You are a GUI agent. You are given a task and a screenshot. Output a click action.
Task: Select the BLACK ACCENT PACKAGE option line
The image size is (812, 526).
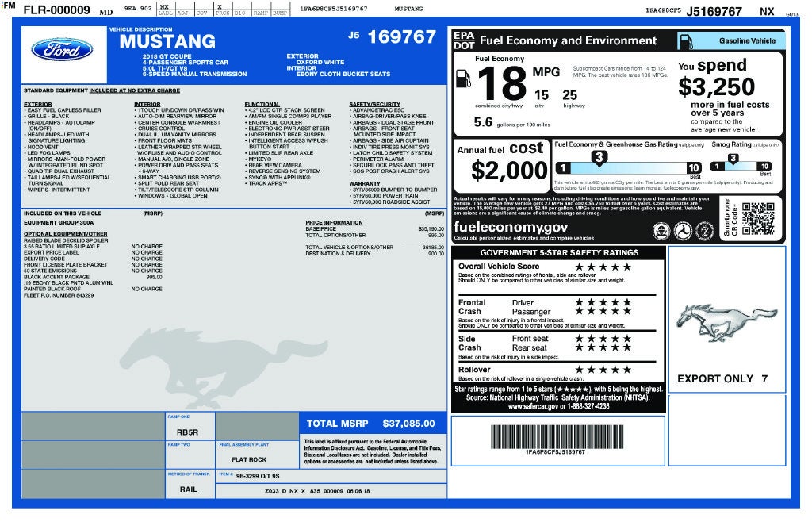[93, 277]
